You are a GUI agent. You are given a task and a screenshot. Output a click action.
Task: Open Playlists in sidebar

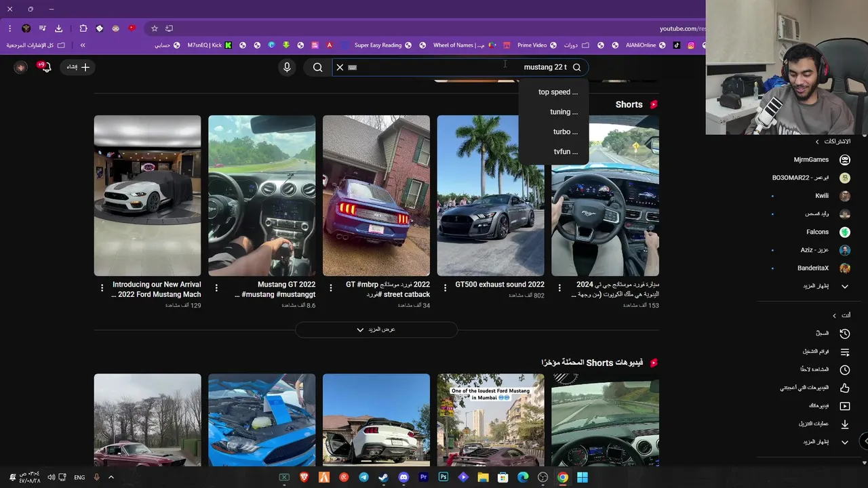coord(825,352)
